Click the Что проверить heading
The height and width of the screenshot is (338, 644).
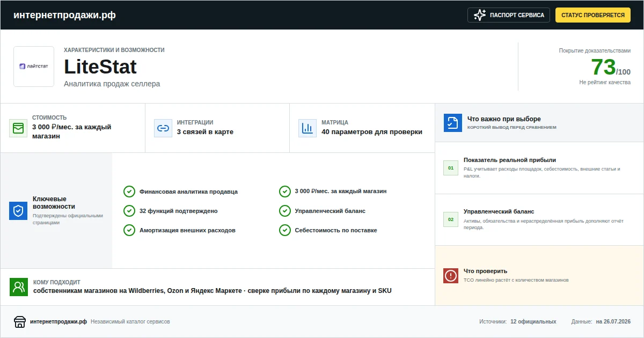[x=485, y=271]
